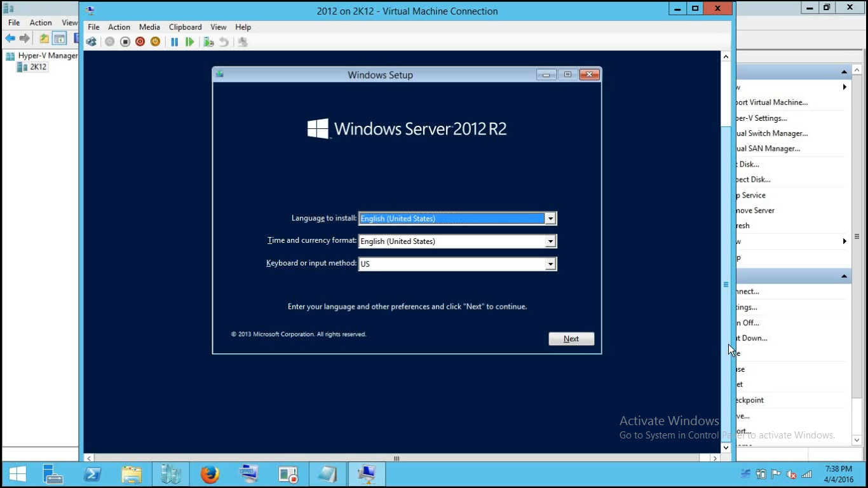Click the active Virtual Machine Connection taskbar icon
Image resolution: width=868 pixels, height=488 pixels.
pyautogui.click(x=367, y=474)
